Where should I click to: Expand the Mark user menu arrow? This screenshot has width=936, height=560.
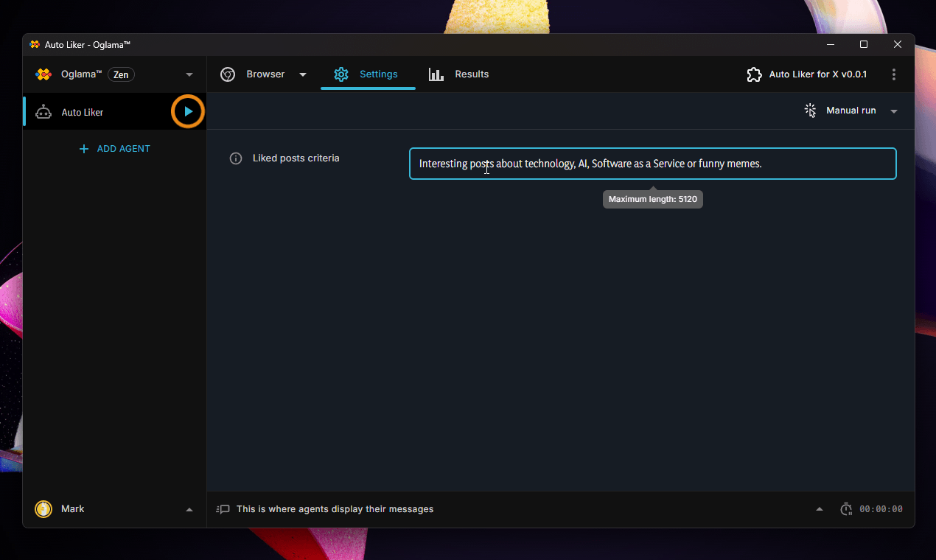tap(189, 509)
